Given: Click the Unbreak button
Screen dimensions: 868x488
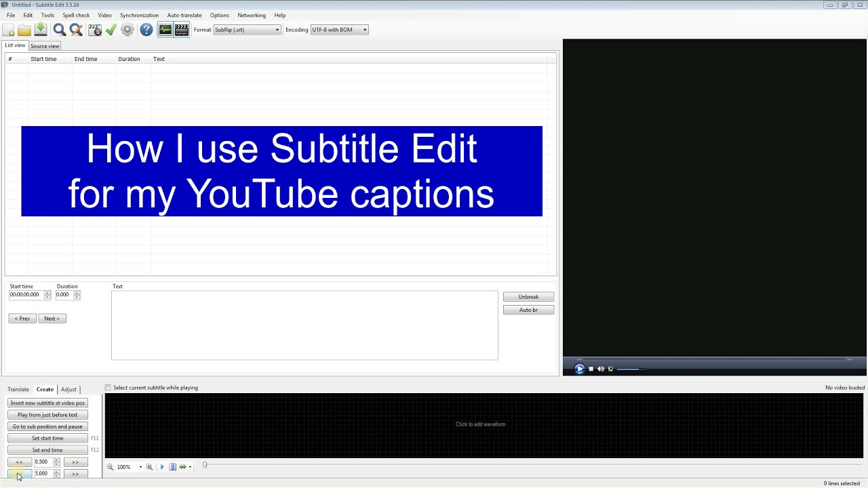Looking at the screenshot, I should [528, 297].
